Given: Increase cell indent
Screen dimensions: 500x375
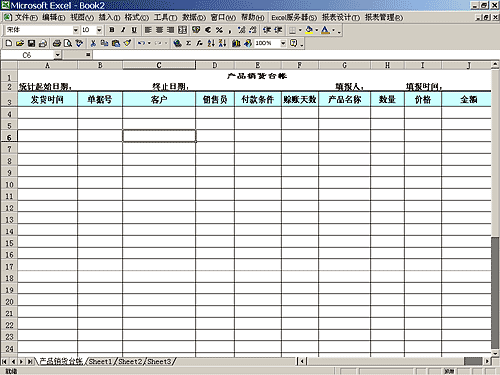Looking at the screenshot, I should pyautogui.click(x=278, y=30).
